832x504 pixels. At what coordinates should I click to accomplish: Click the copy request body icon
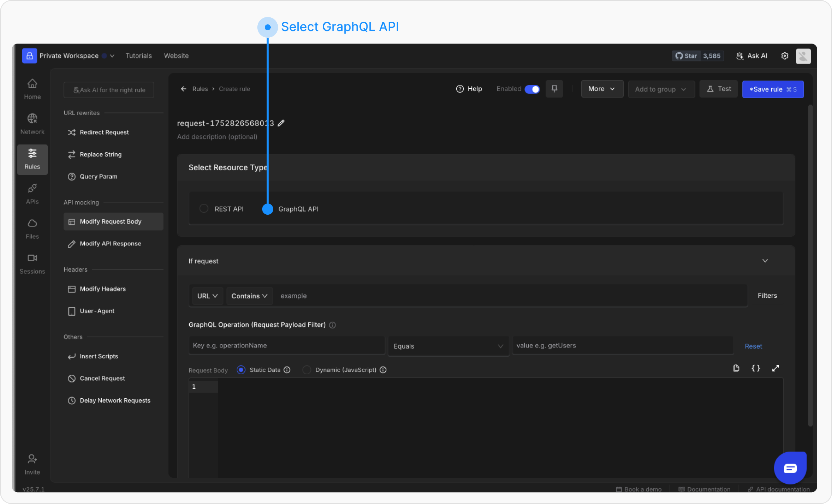click(x=736, y=368)
